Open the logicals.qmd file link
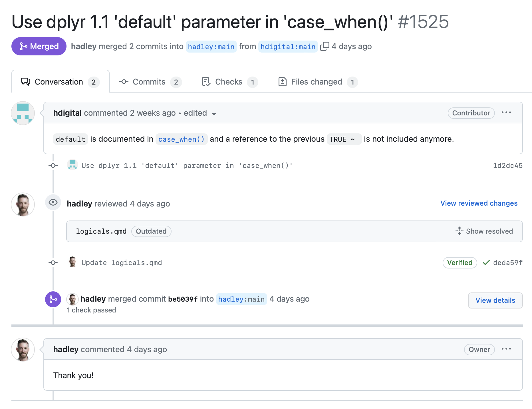Screen dimensions: 532x409 point(101,231)
